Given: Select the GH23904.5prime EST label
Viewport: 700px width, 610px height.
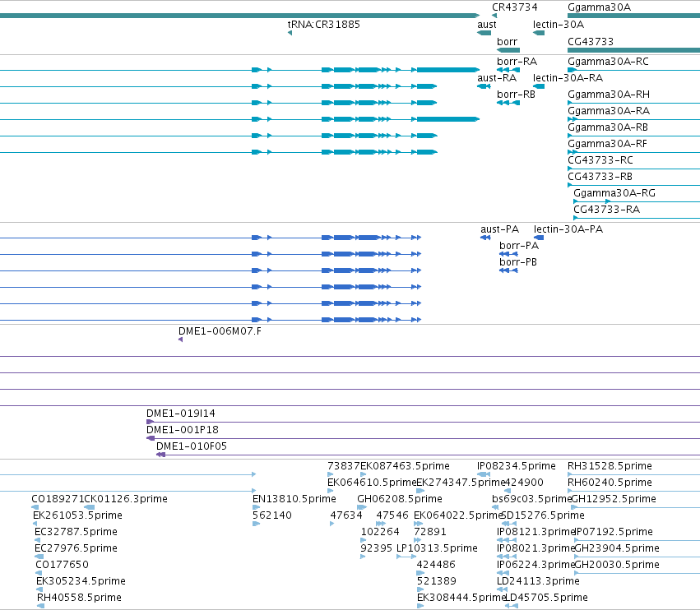Looking at the screenshot, I should [617, 548].
